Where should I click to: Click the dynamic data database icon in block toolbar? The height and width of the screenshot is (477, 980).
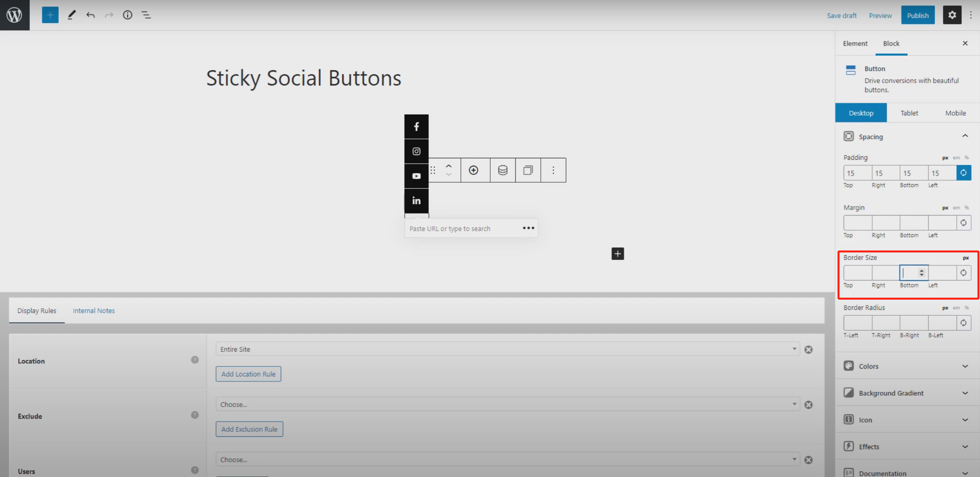point(503,170)
